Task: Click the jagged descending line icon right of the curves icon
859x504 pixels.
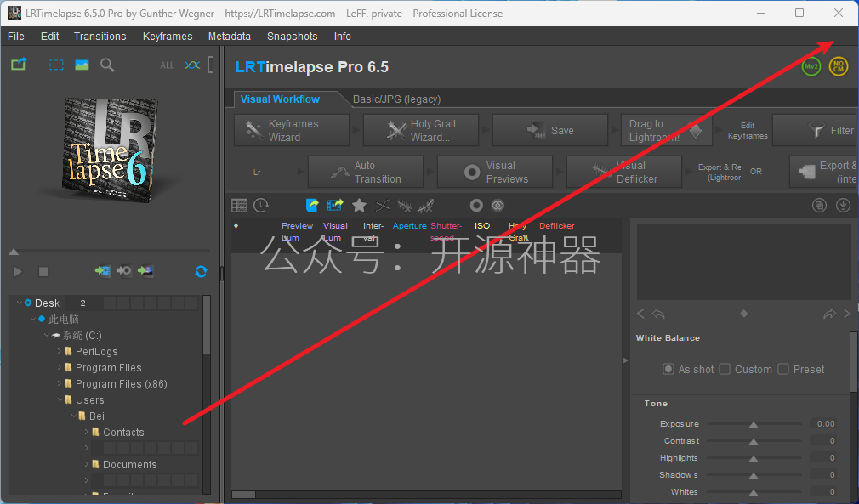Action: pos(404,206)
